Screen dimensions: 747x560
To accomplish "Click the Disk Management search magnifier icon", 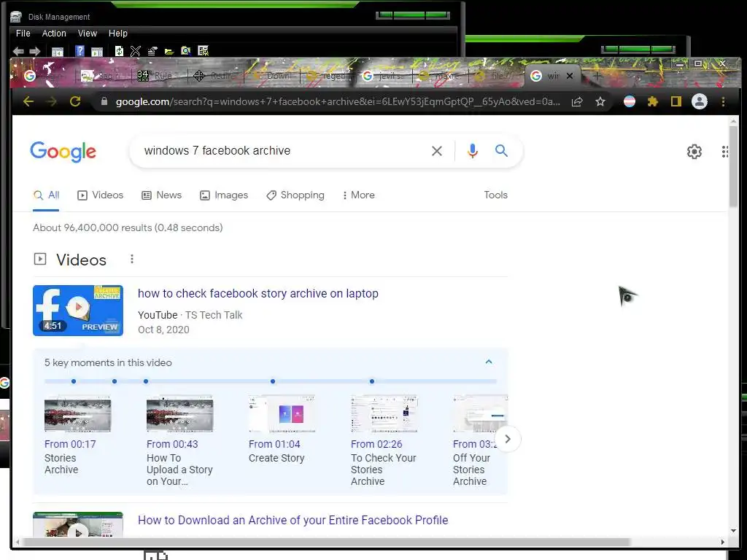I will [x=186, y=51].
